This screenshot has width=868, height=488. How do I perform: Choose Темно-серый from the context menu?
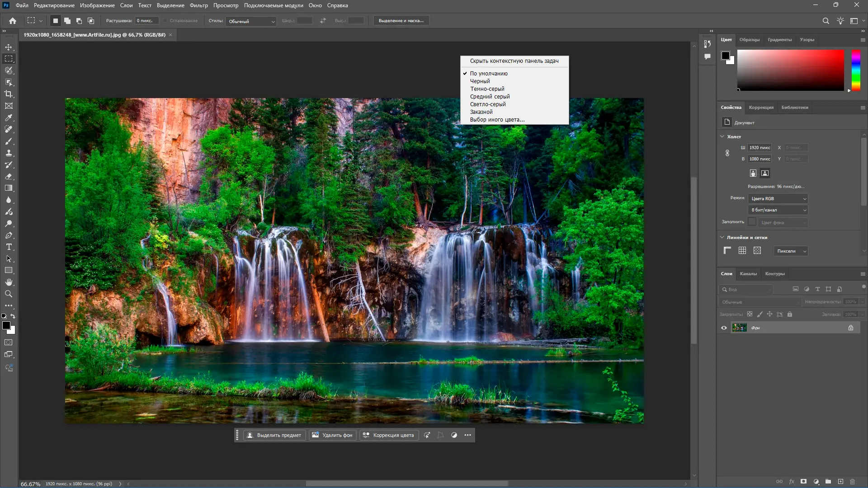487,89
